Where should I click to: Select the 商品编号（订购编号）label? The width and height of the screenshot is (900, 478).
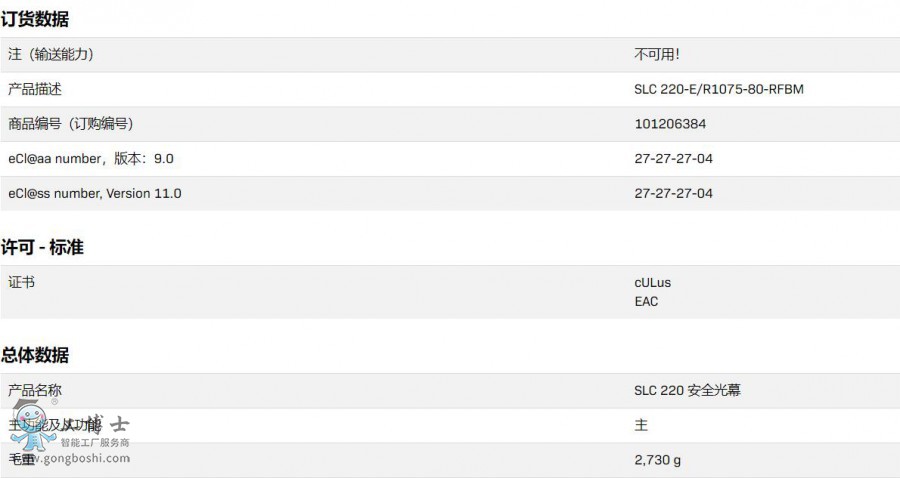point(71,124)
